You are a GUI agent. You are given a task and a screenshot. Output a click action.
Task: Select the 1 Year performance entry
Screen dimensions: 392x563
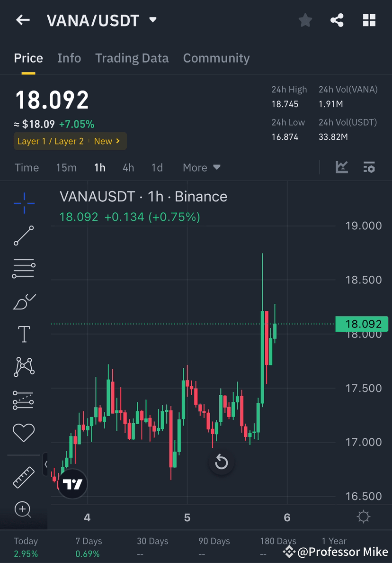[334, 541]
